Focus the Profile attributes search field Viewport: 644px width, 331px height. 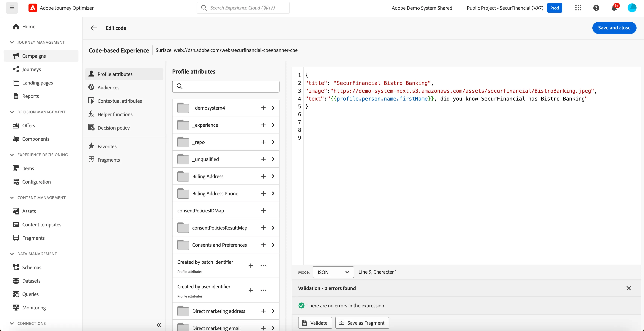click(x=225, y=86)
